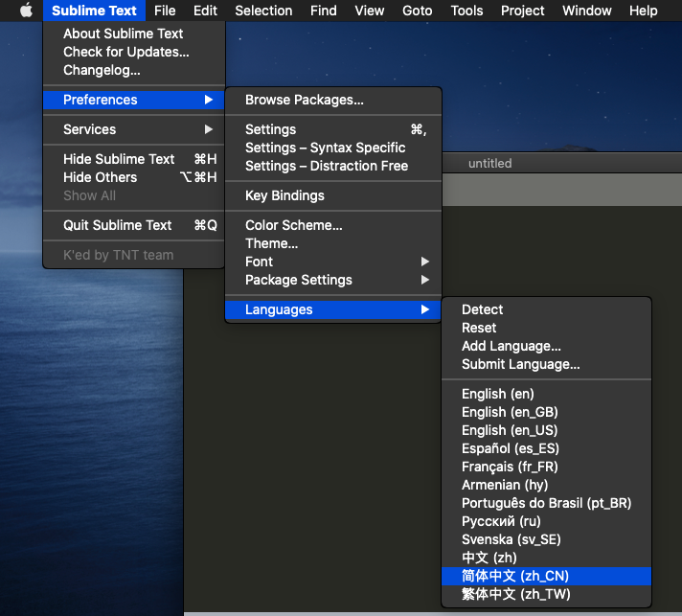Open the File menu

165,10
